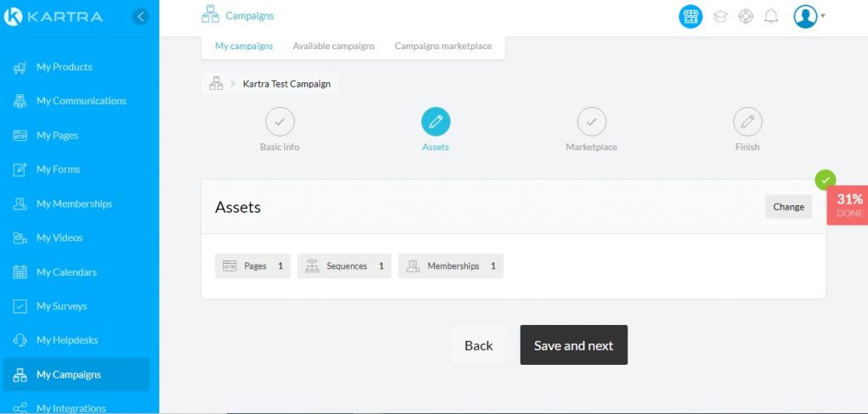Click the Finish step pencil icon
The image size is (868, 414).
click(748, 122)
